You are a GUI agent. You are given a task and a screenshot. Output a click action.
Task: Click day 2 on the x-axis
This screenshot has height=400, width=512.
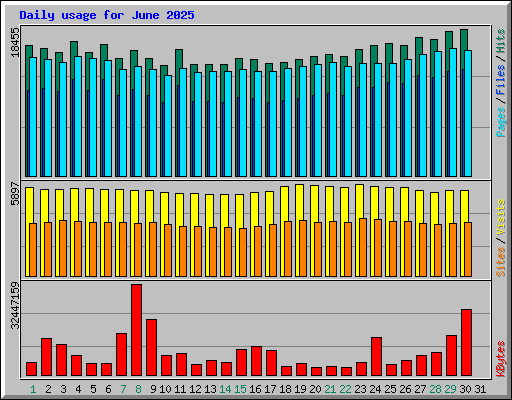click(x=48, y=389)
